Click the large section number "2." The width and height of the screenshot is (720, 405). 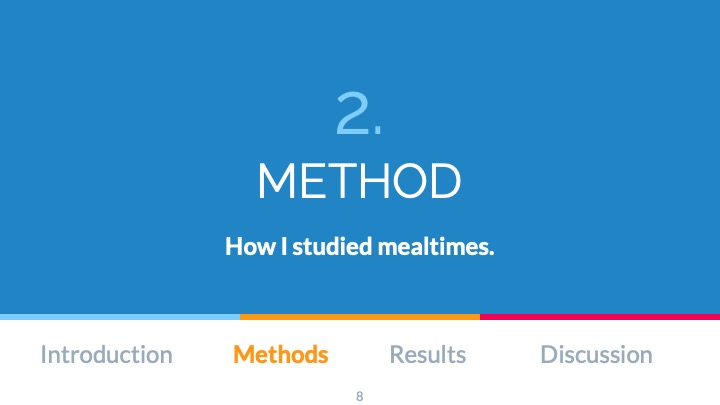pyautogui.click(x=359, y=118)
